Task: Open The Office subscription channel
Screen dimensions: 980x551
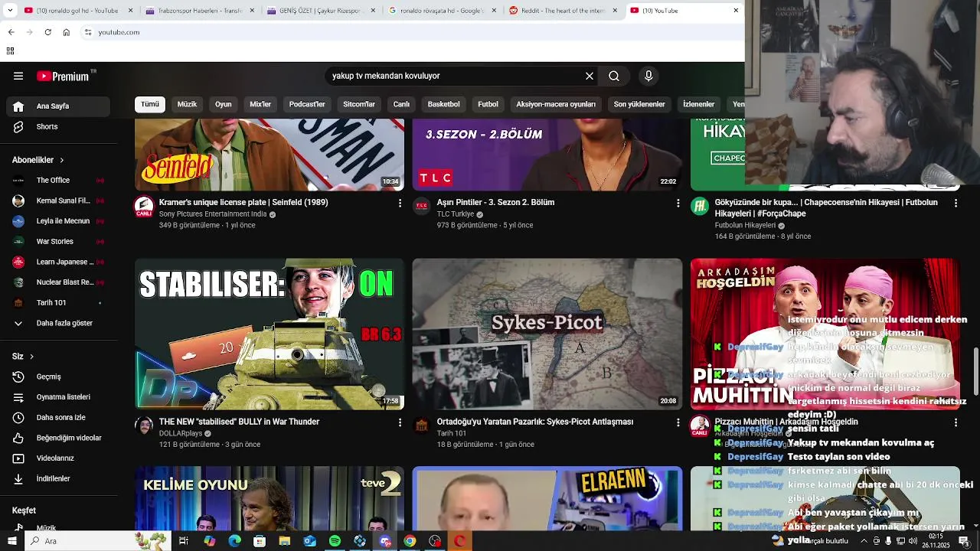Action: (58, 181)
